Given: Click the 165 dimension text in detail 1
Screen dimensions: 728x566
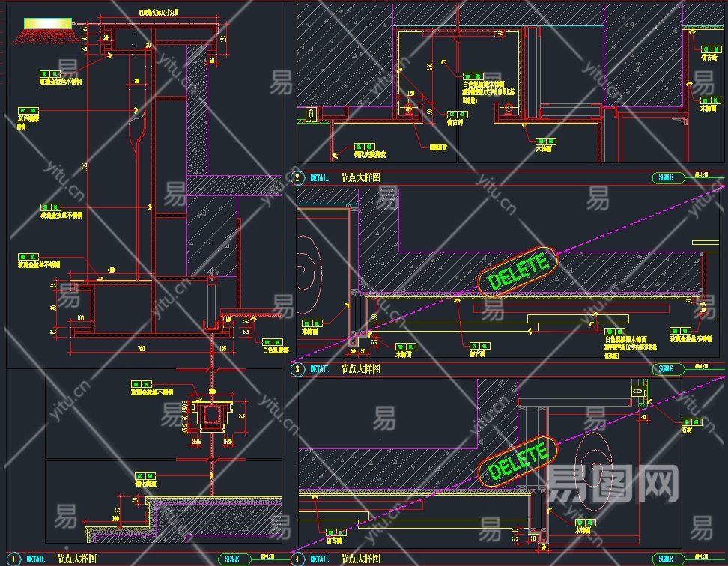Looking at the screenshot, I should click(x=222, y=348).
